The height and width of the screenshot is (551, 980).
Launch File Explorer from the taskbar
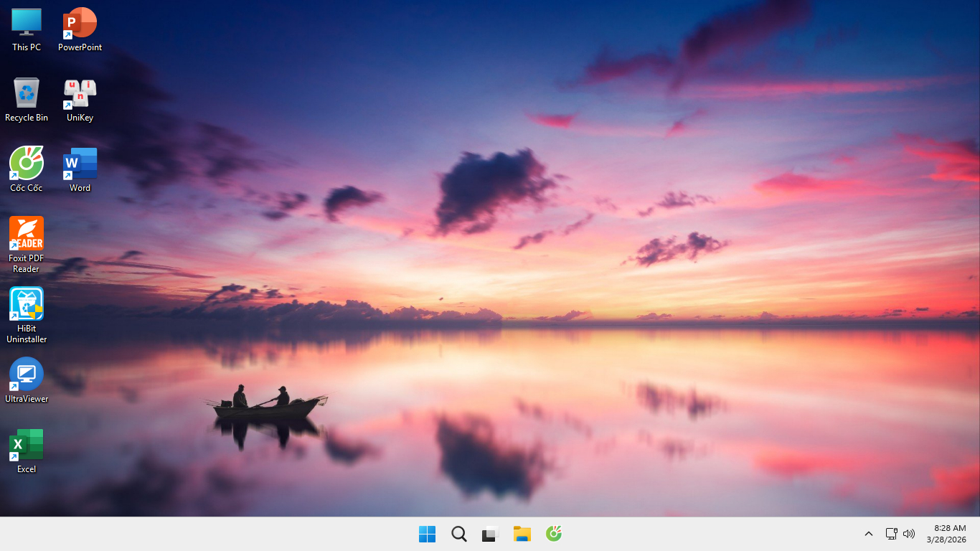(522, 534)
